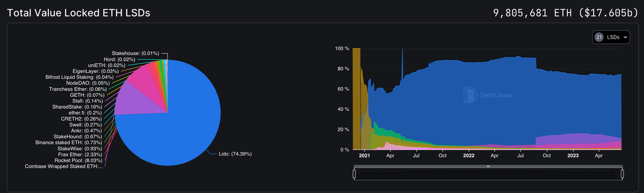Click the range slider's mini overview chart
This screenshot has width=644, height=193.
point(488,174)
